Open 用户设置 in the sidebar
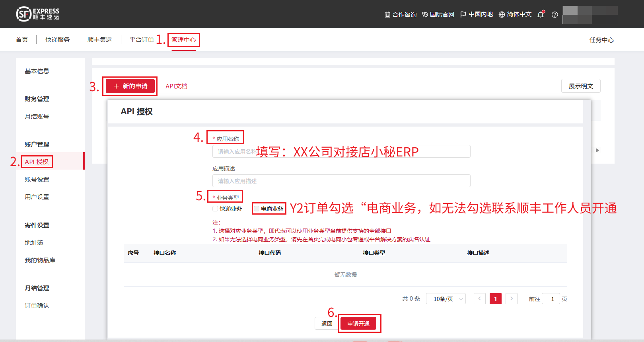 point(37,197)
